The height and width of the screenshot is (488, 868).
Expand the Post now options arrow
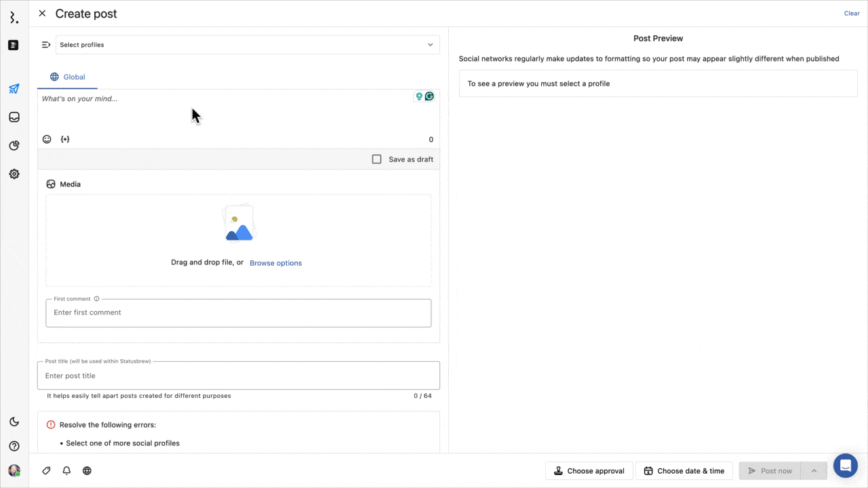tap(814, 471)
